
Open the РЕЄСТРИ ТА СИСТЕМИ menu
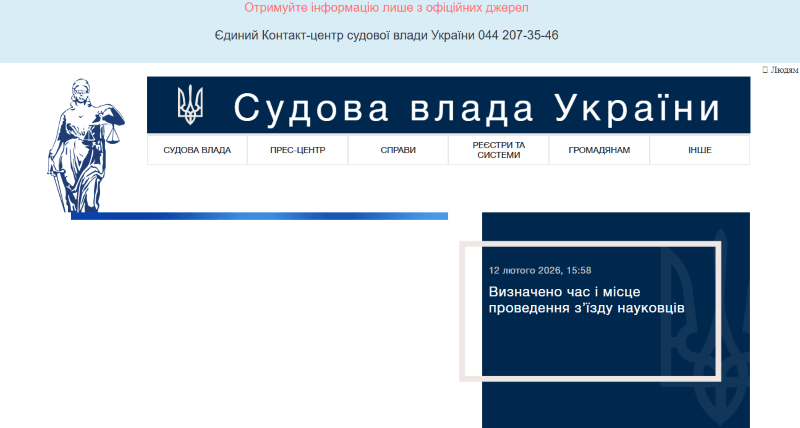point(498,150)
